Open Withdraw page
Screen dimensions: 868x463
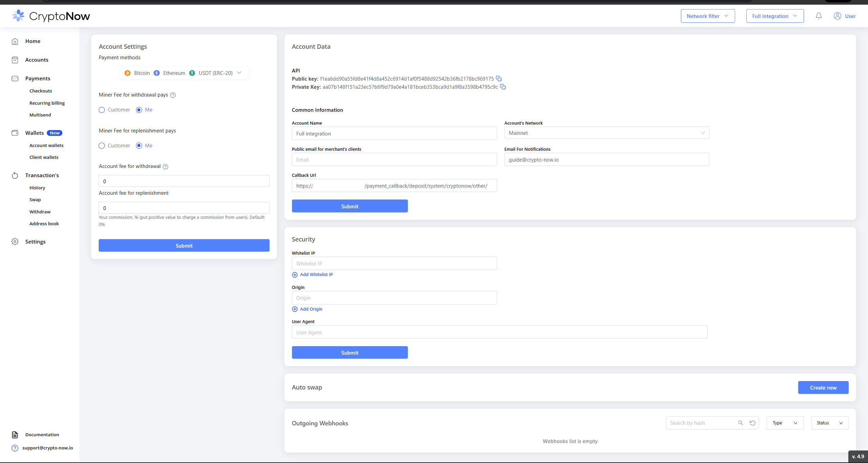40,212
